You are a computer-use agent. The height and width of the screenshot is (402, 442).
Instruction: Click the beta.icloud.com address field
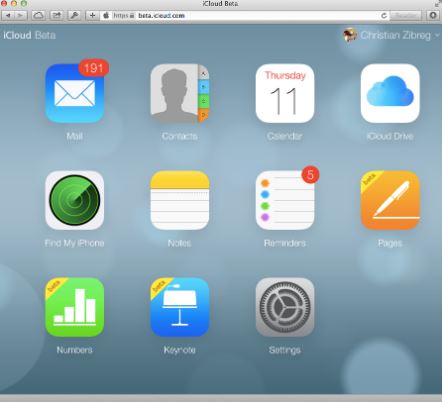(x=245, y=15)
